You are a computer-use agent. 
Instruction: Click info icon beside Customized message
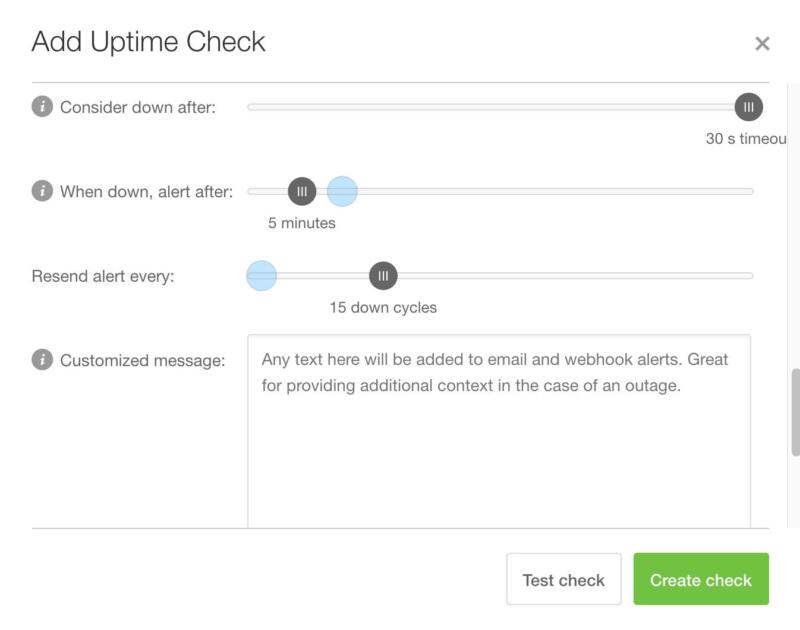click(x=42, y=360)
